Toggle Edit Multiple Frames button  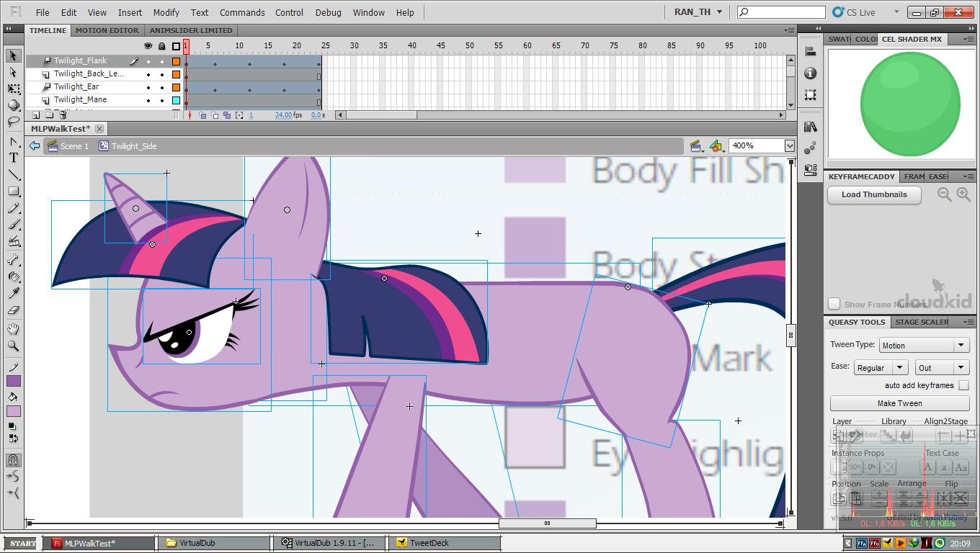(x=227, y=115)
